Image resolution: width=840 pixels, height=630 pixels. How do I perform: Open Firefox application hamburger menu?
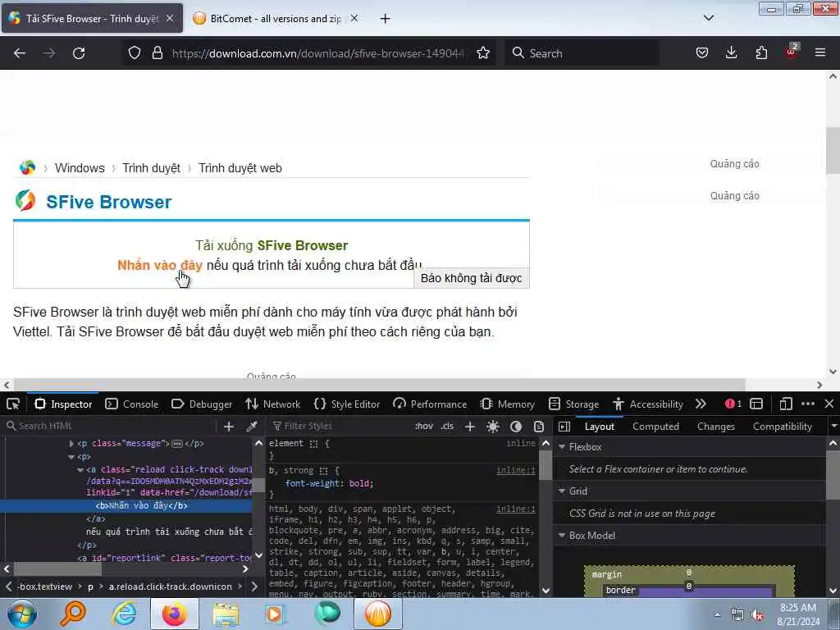[x=820, y=53]
